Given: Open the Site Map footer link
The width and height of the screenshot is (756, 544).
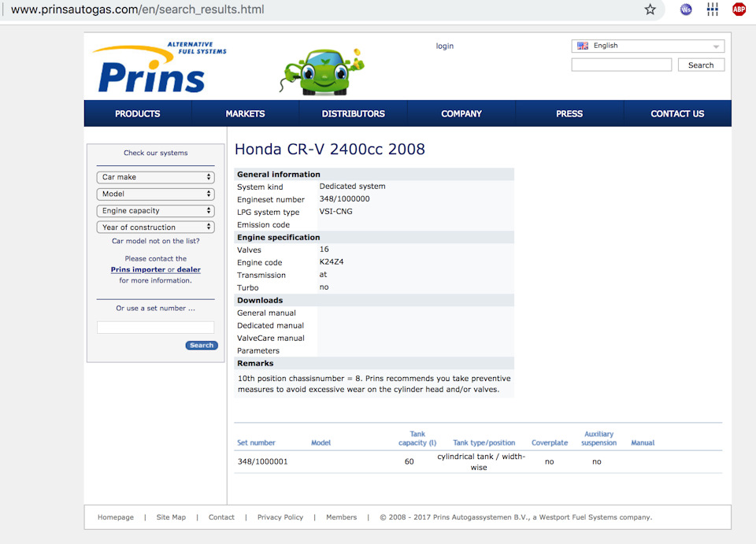Looking at the screenshot, I should click(171, 517).
